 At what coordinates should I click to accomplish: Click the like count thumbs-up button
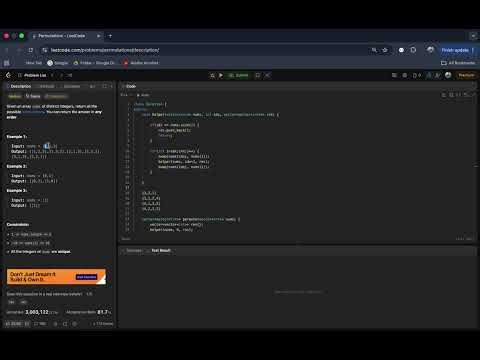coord(14,324)
